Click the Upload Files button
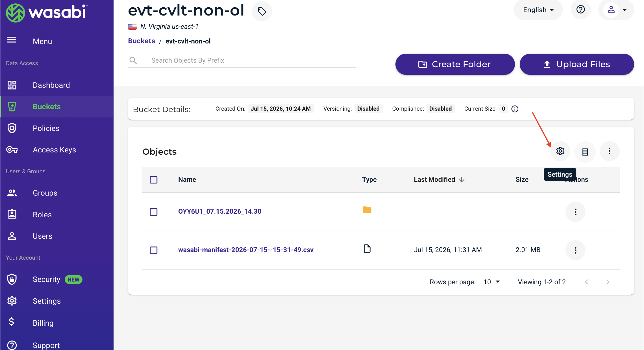644x350 pixels. pyautogui.click(x=577, y=64)
